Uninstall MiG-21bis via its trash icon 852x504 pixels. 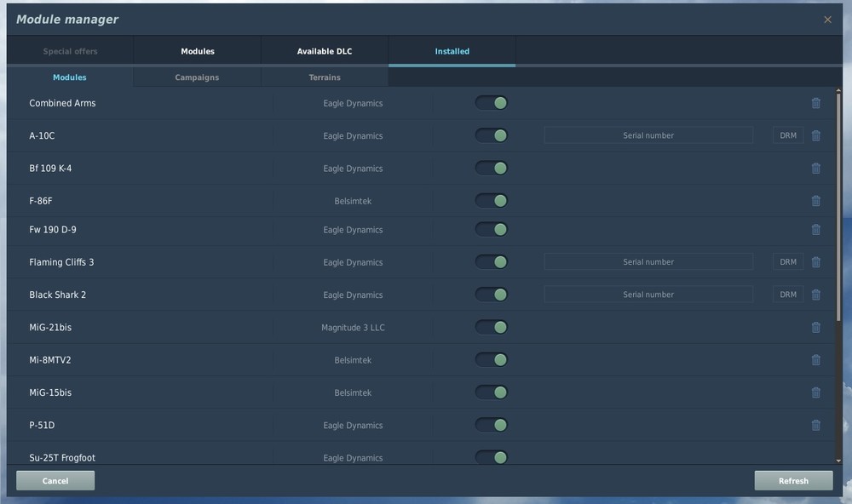click(x=815, y=327)
